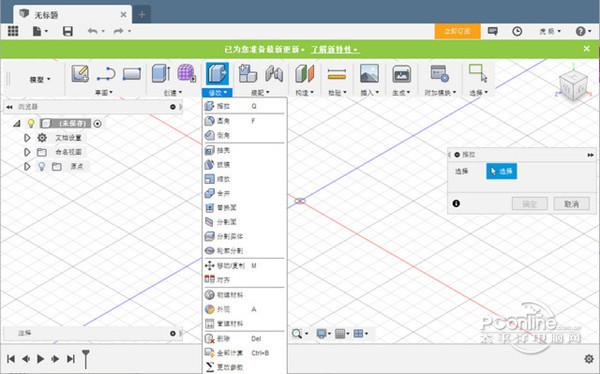Click the Construct plane icon
600x374 pixels.
tap(305, 73)
